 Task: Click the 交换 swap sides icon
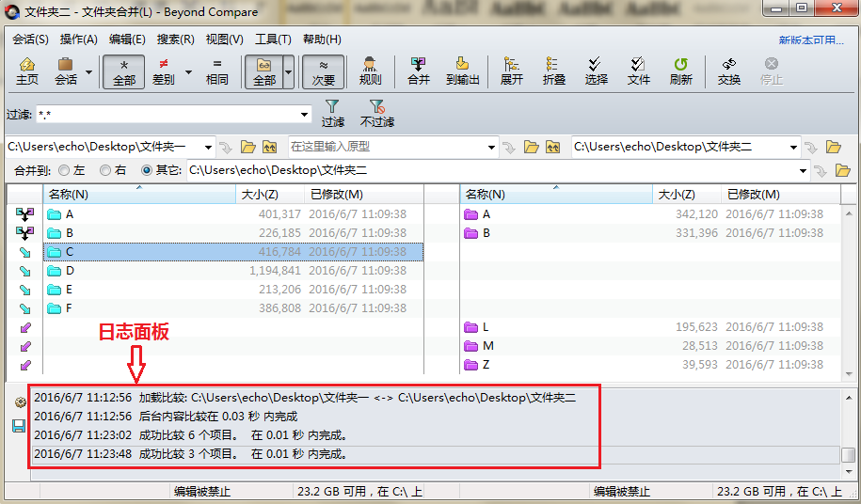728,71
